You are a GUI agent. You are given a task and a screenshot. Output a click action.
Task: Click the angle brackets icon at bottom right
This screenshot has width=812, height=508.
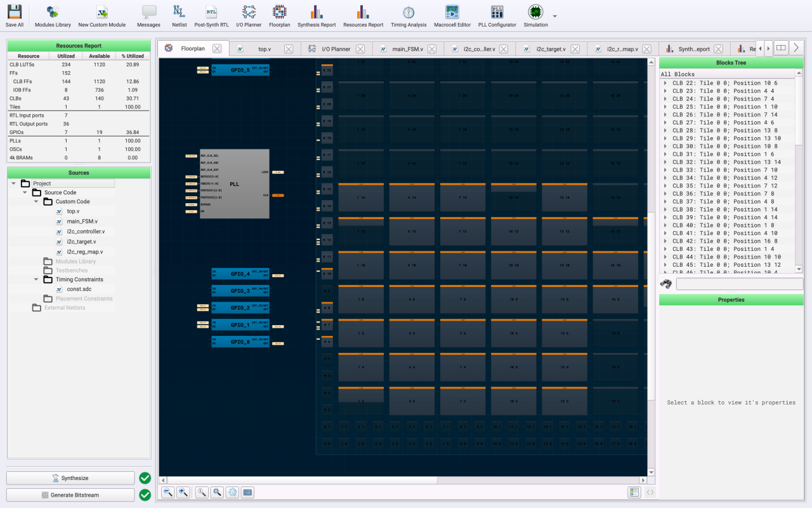tap(650, 492)
